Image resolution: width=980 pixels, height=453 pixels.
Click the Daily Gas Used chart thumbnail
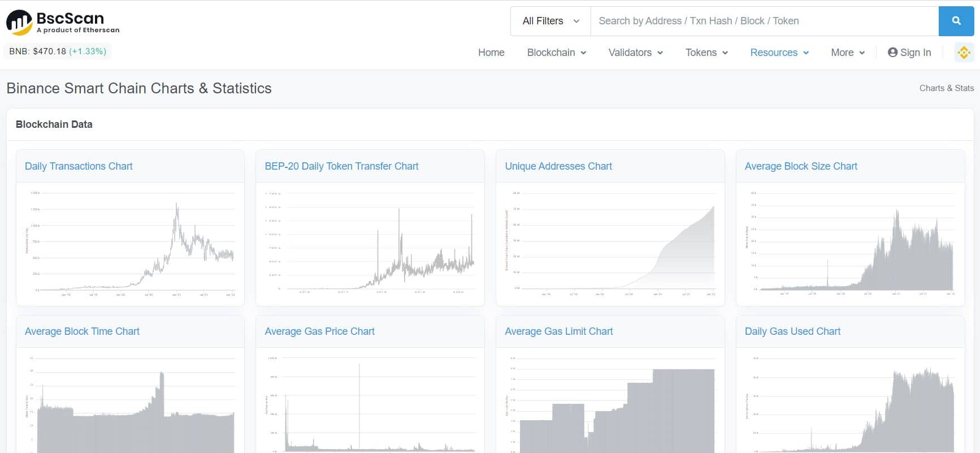pos(851,403)
